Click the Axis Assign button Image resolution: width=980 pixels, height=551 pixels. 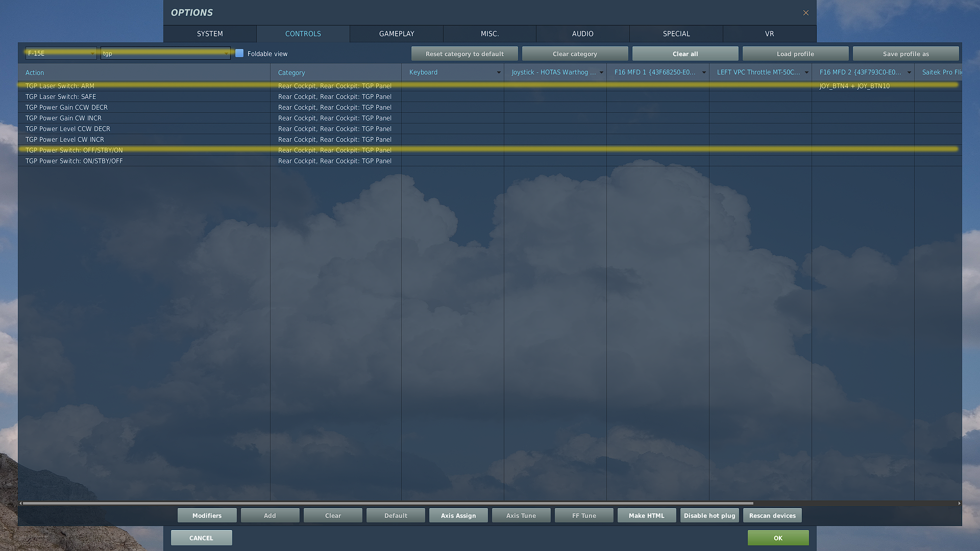pos(458,515)
